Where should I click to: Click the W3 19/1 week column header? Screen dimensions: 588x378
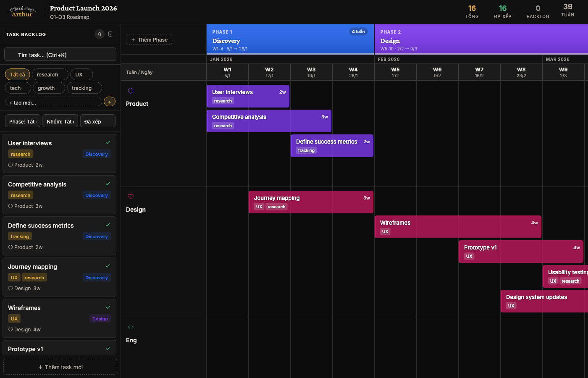point(311,72)
